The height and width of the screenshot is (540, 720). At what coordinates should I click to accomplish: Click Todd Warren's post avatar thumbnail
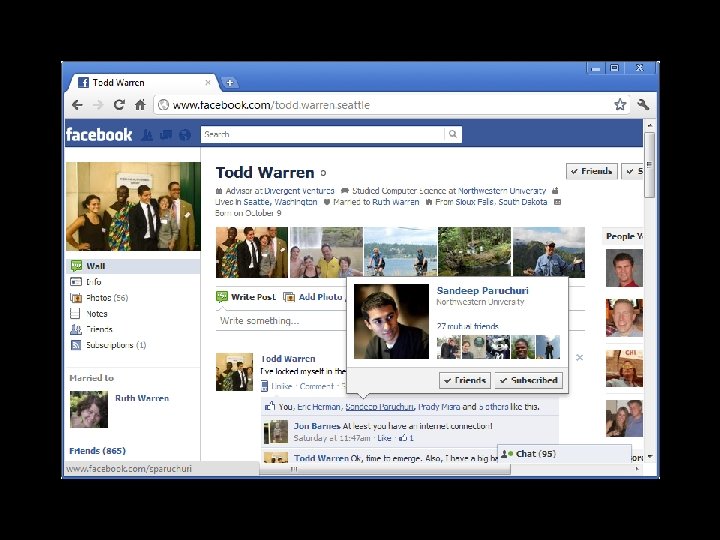234,372
